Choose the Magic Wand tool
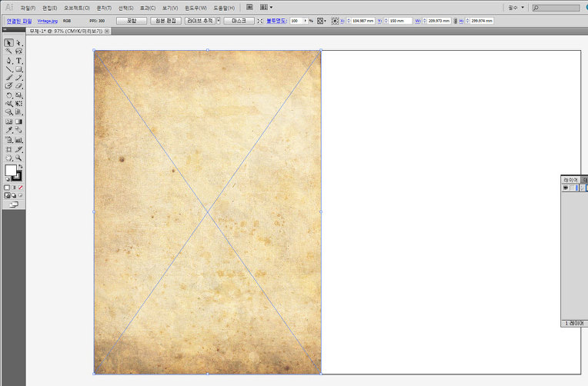 (x=9, y=52)
